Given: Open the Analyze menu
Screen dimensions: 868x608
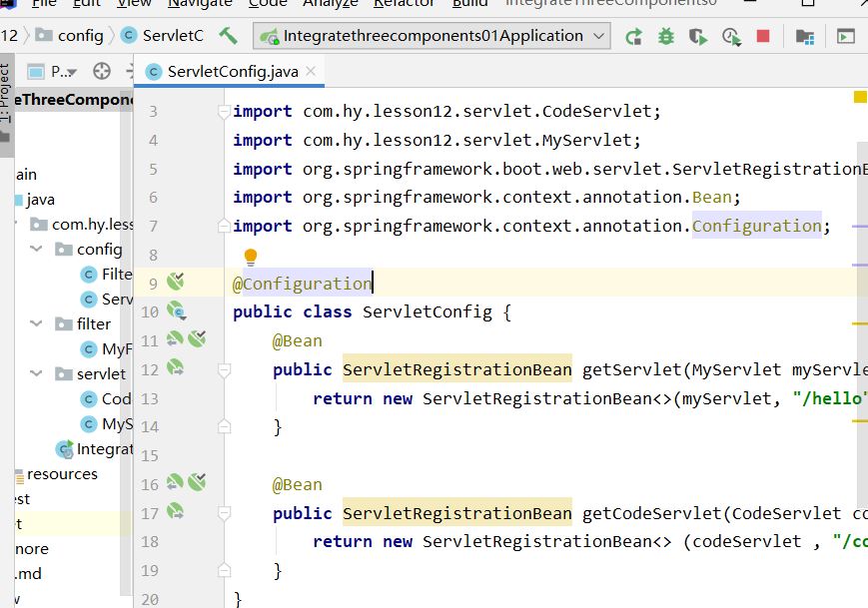Looking at the screenshot, I should point(331,3).
